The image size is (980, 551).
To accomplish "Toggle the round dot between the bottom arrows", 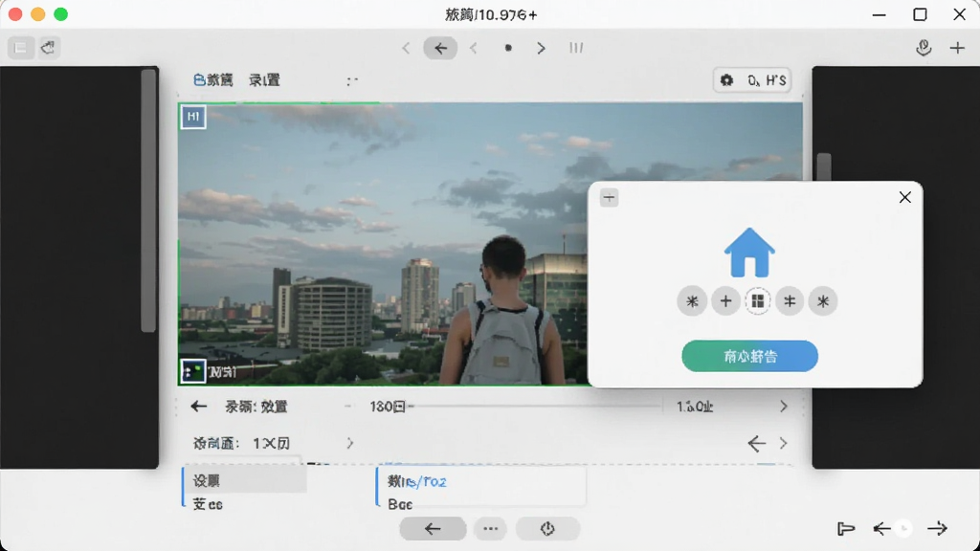I will 903,529.
